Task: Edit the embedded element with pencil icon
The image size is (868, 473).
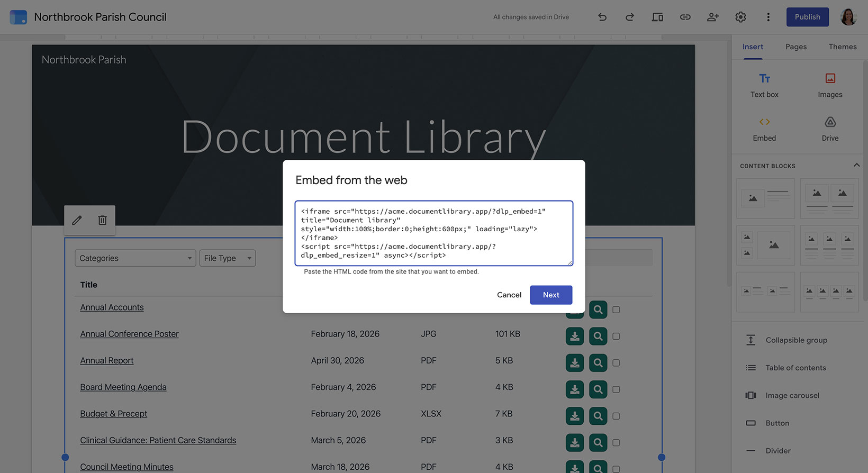Action: point(77,220)
